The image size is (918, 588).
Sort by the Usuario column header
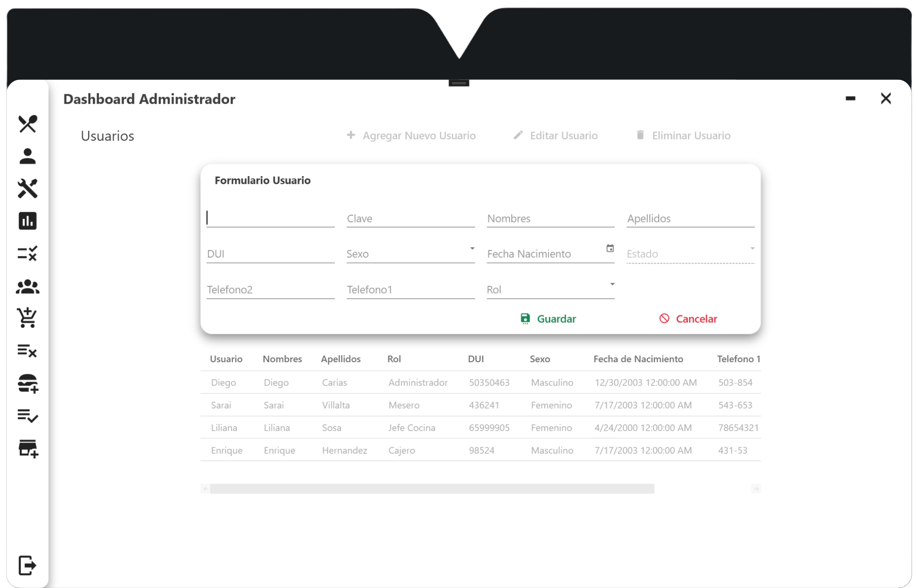(226, 359)
